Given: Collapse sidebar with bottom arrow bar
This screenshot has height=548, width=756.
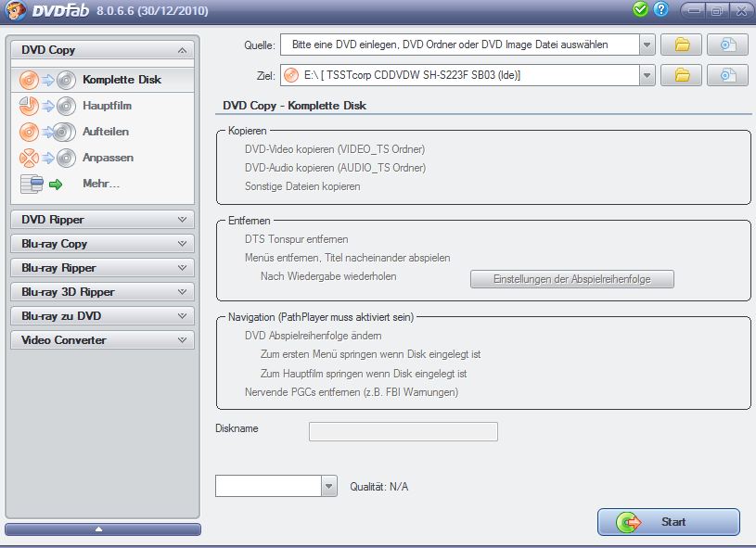Looking at the screenshot, I should (103, 529).
